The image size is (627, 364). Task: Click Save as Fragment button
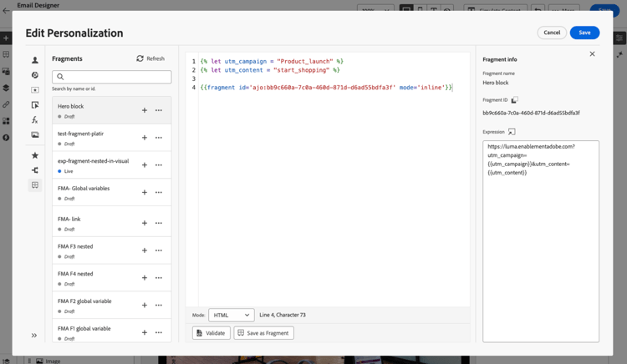(264, 333)
